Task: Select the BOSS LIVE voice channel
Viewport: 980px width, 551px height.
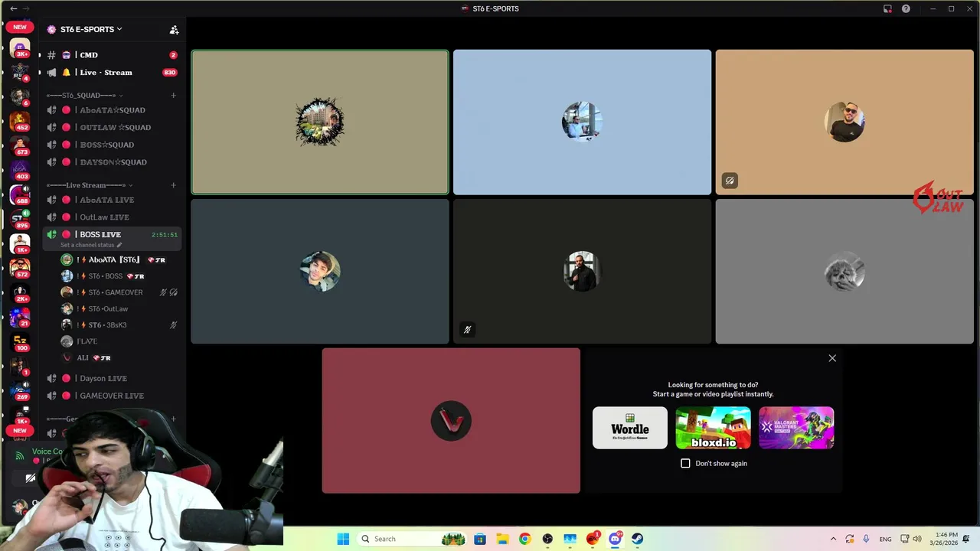Action: [x=112, y=234]
